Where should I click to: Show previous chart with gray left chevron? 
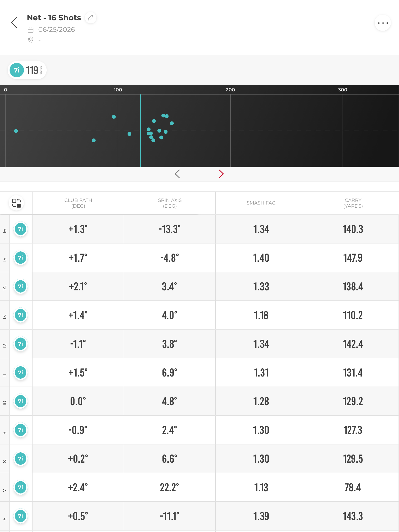click(x=177, y=174)
